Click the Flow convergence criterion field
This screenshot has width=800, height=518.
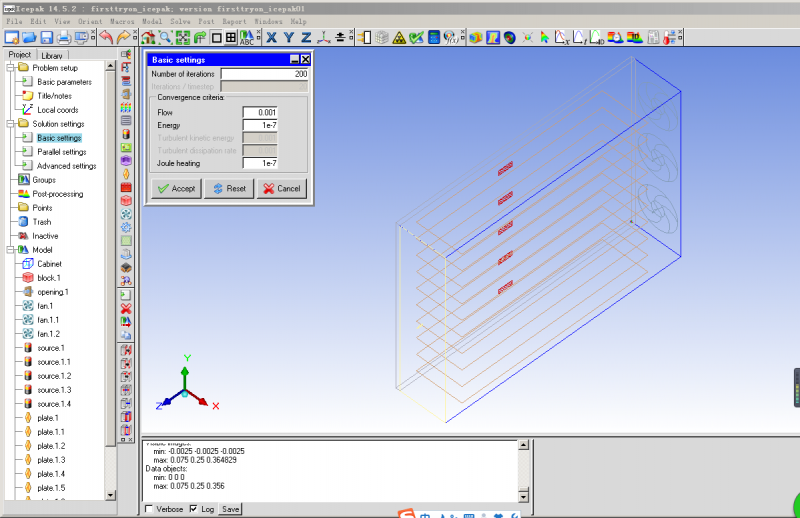pos(260,112)
